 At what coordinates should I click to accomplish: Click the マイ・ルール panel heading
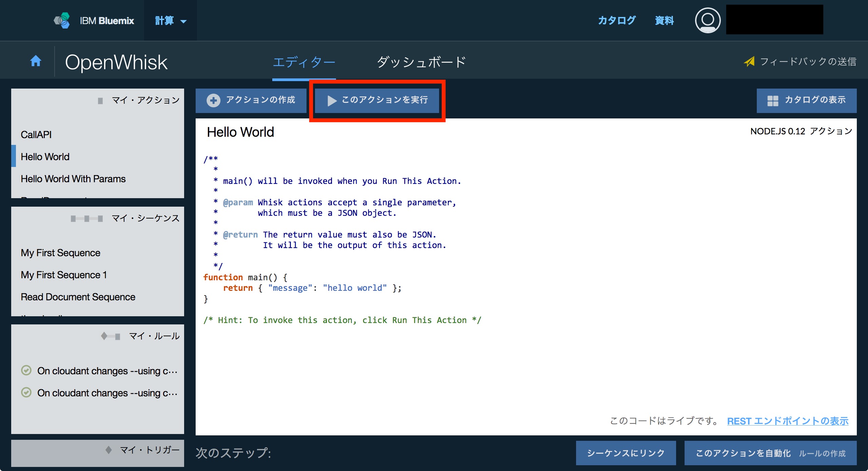coord(154,336)
